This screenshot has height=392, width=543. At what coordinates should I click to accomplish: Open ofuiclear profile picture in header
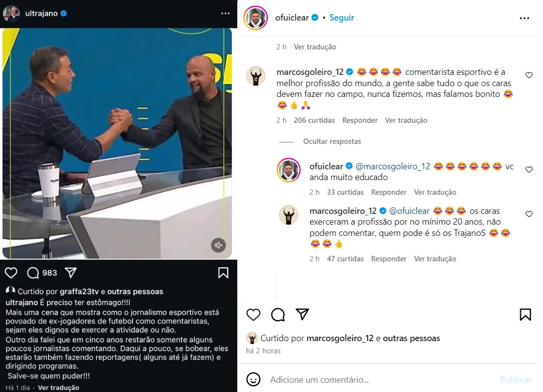(x=255, y=18)
